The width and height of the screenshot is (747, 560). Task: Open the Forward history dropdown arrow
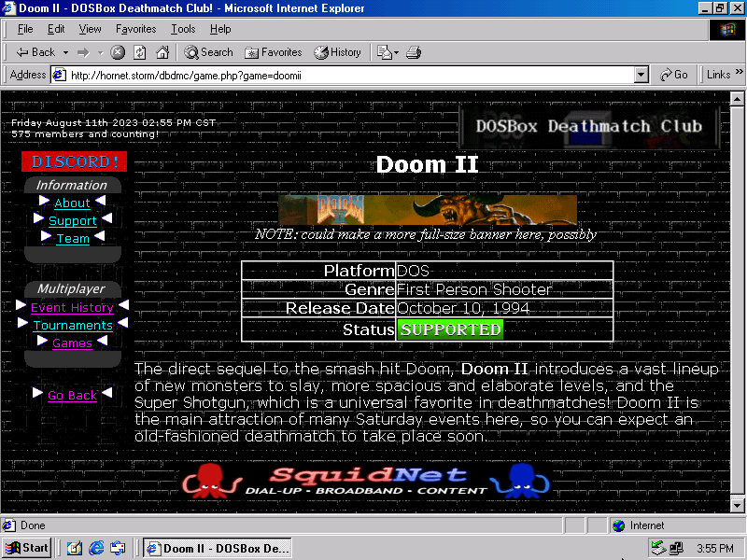(x=100, y=52)
